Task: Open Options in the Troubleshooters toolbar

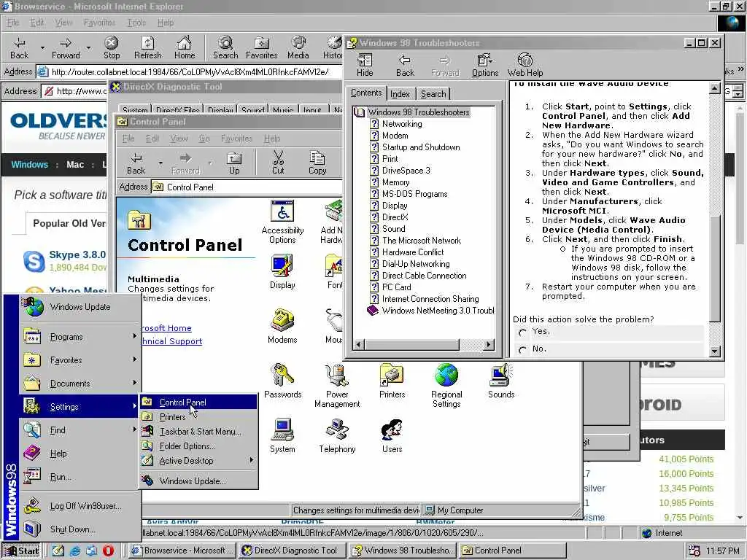Action: tap(485, 65)
